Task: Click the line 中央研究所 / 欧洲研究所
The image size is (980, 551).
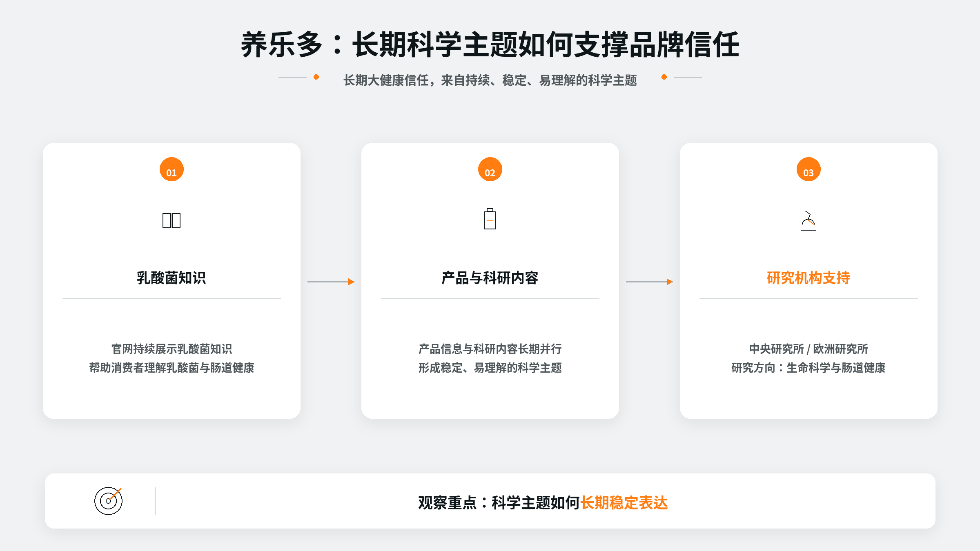Action: (808, 349)
